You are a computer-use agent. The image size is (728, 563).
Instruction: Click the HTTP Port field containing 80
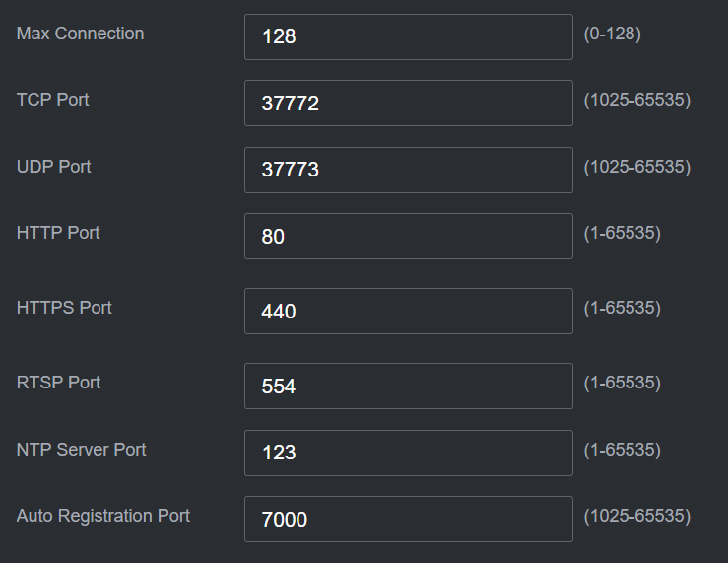point(408,237)
